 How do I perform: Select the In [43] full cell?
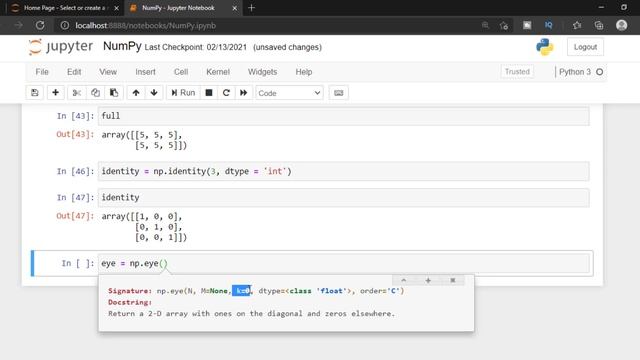pos(344,116)
